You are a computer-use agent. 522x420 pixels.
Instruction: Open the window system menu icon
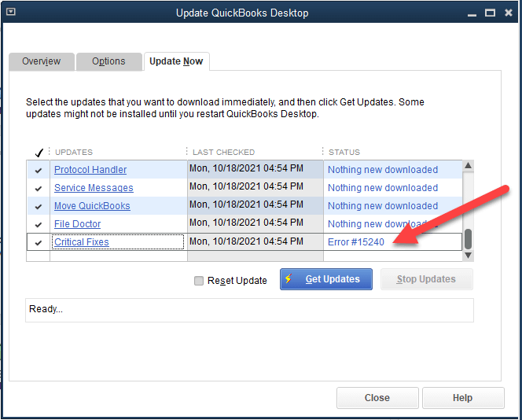tap(11, 12)
